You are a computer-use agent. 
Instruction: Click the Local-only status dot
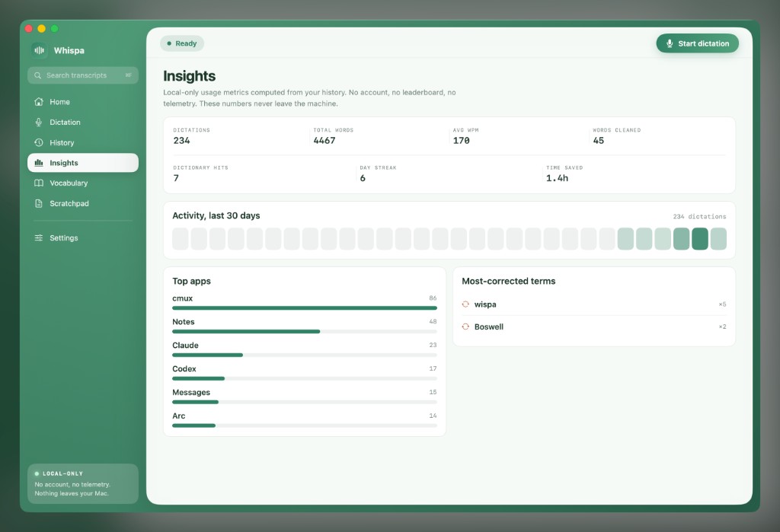pyautogui.click(x=37, y=474)
